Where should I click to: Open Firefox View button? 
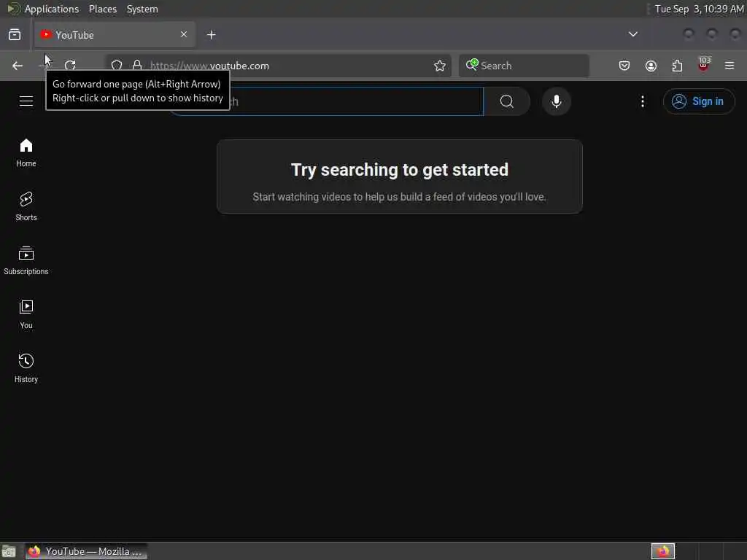point(15,35)
